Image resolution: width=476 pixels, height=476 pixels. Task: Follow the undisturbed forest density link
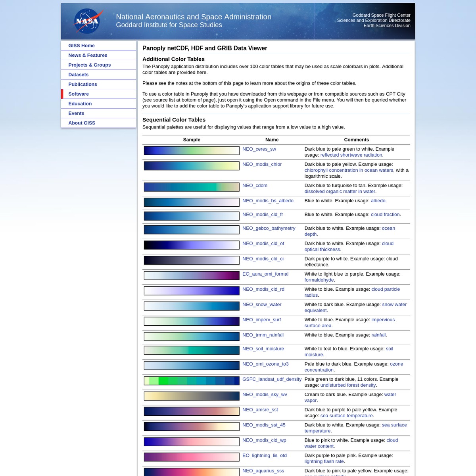348,385
